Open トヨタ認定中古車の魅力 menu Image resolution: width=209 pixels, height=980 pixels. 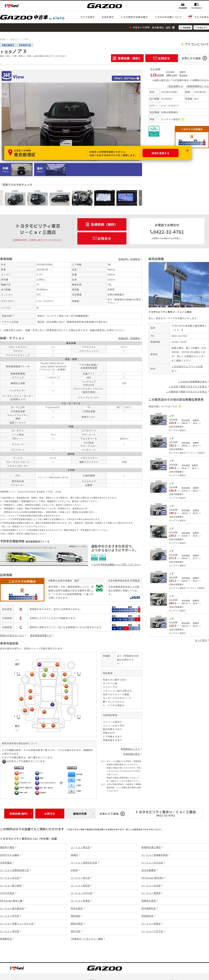pos(134,17)
